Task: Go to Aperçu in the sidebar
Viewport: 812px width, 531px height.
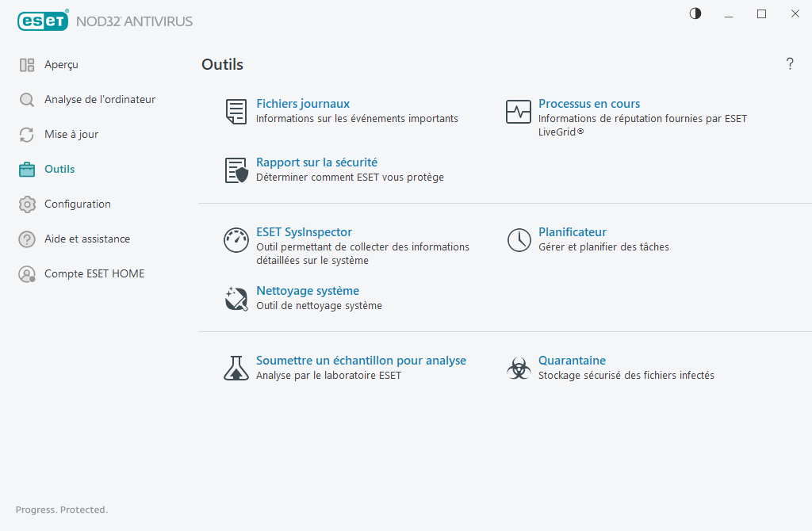Action: (x=59, y=64)
